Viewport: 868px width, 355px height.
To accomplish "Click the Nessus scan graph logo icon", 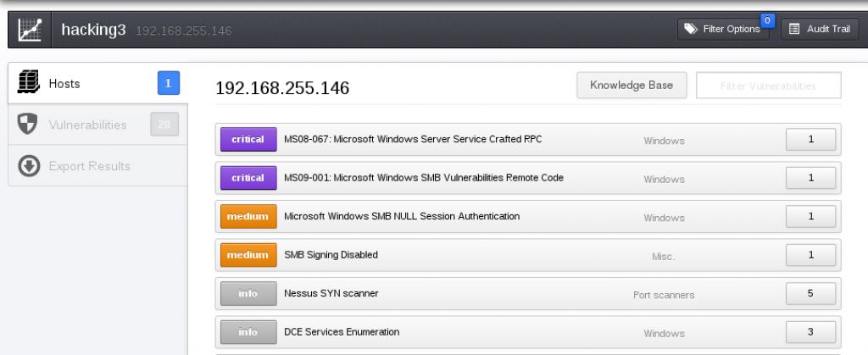I will click(30, 30).
